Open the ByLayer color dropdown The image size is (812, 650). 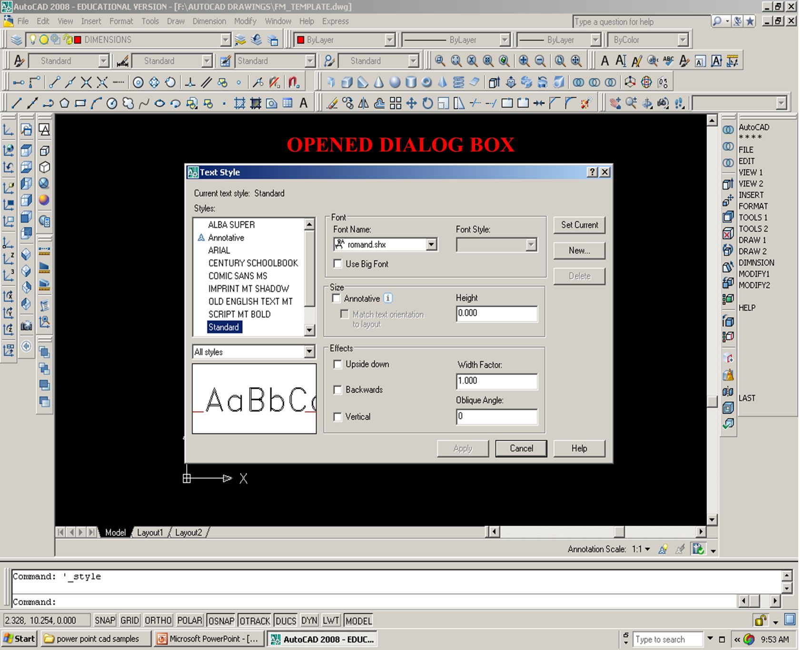point(389,40)
